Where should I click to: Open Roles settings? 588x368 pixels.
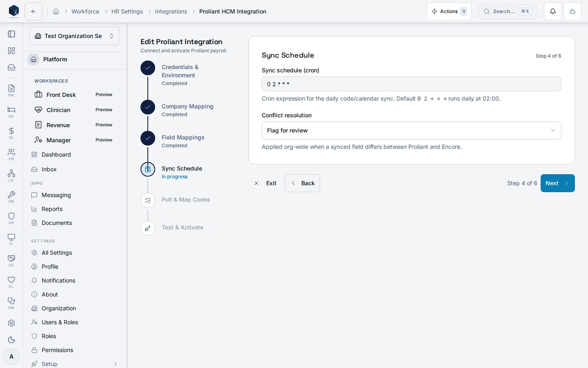click(x=74, y=336)
